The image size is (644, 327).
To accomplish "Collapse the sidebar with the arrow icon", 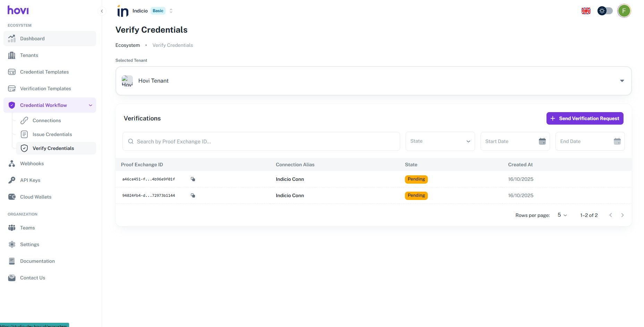I will (102, 11).
